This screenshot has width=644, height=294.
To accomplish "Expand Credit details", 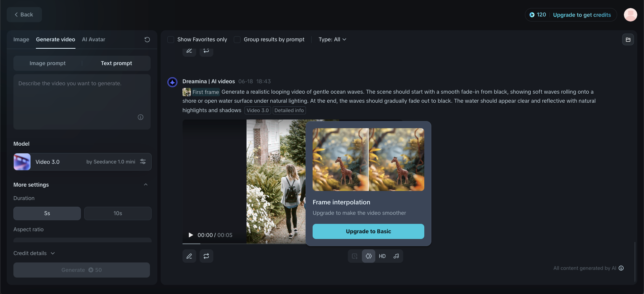I will [34, 253].
